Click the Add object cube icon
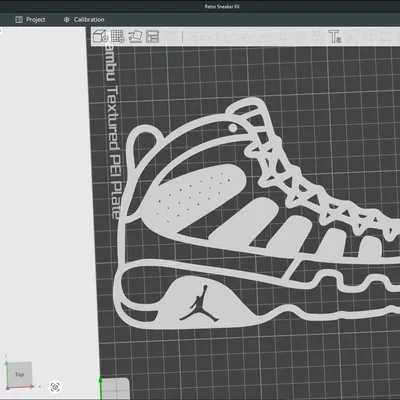The width and height of the screenshot is (400, 400). point(100,36)
